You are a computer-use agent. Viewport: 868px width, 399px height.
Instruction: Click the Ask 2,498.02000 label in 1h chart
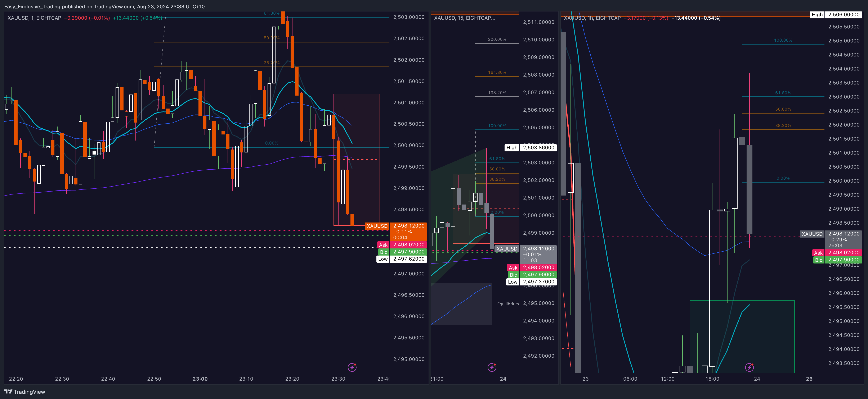coord(837,253)
